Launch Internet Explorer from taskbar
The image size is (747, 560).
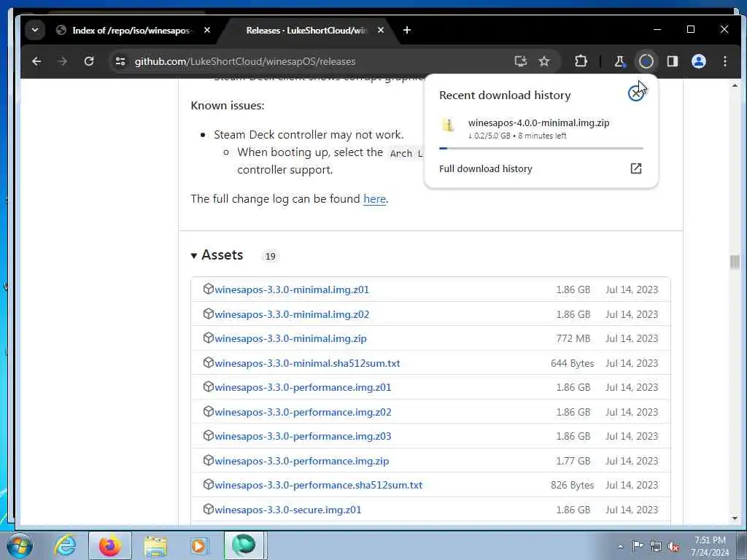(65, 545)
